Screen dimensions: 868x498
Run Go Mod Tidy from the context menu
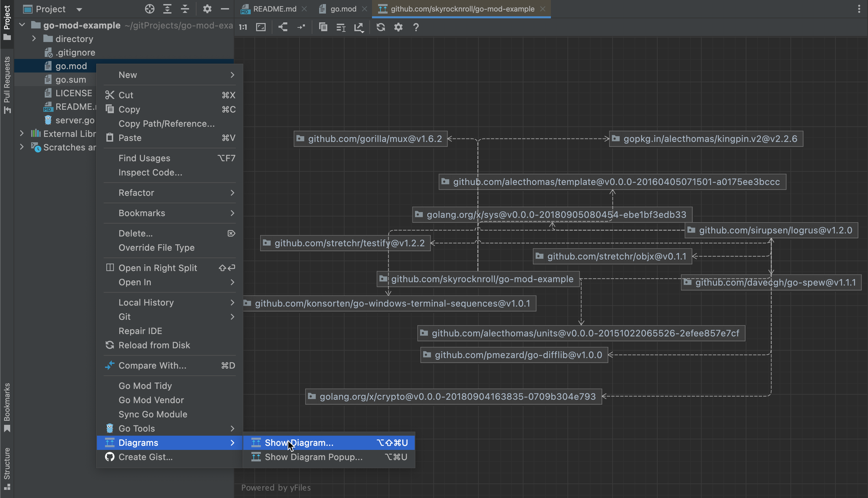tap(145, 386)
